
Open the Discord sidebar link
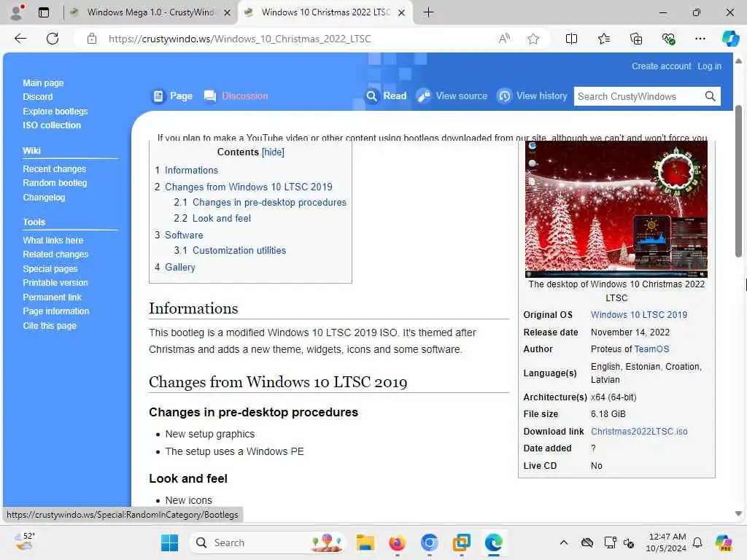[38, 97]
